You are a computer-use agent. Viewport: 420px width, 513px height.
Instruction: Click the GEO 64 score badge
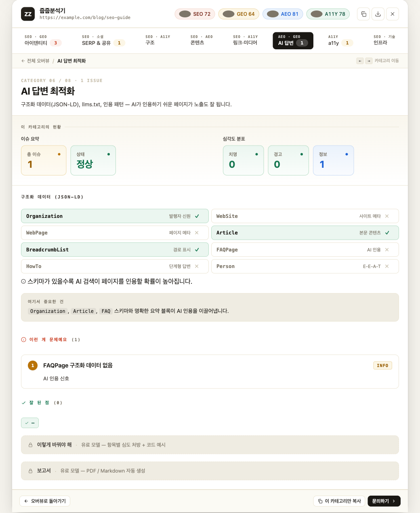pyautogui.click(x=239, y=14)
